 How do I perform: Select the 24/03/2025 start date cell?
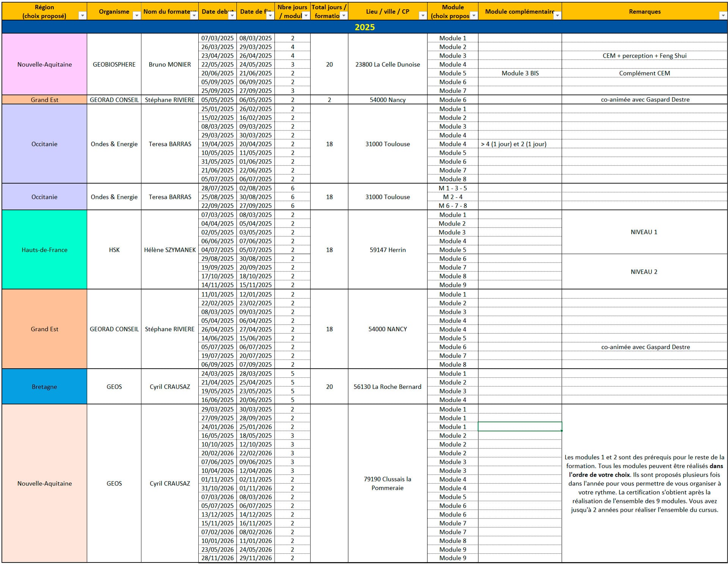click(x=218, y=374)
